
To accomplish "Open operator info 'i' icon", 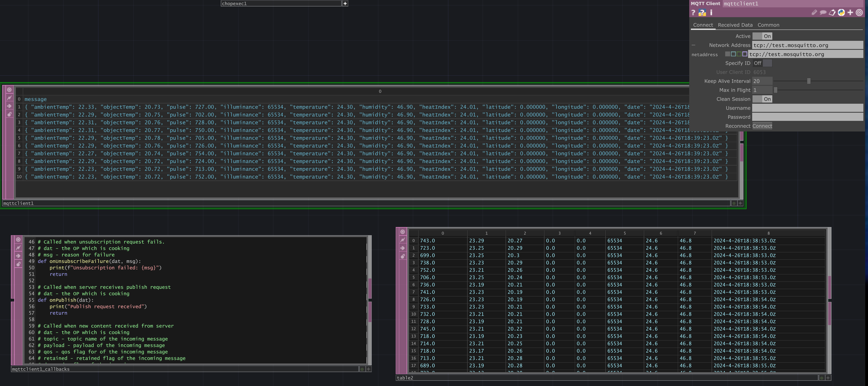I will 711,13.
